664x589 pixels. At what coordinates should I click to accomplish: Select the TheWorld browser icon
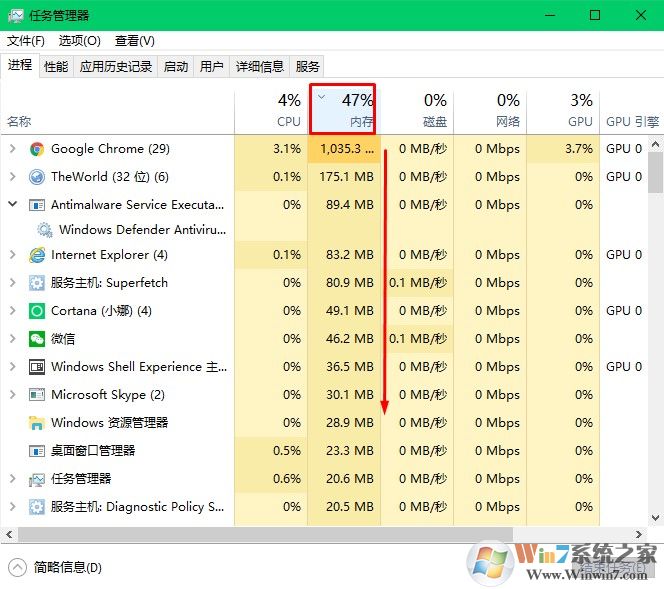tap(37, 177)
